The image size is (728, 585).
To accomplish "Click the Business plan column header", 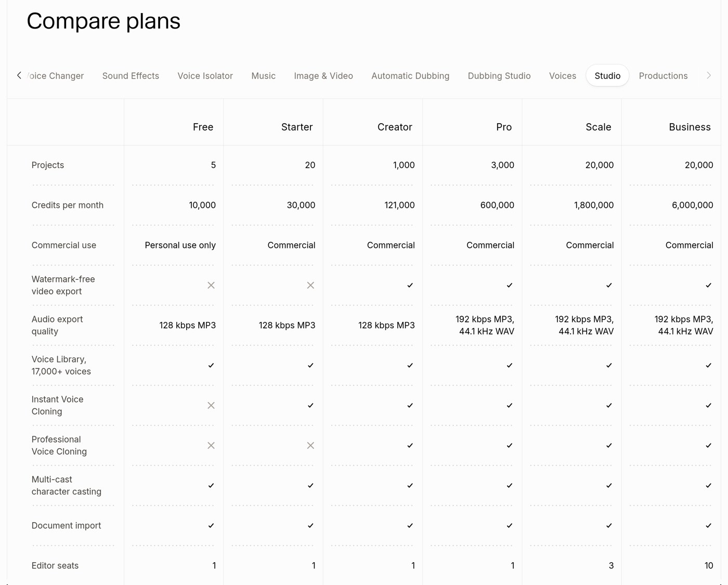I will tap(690, 127).
